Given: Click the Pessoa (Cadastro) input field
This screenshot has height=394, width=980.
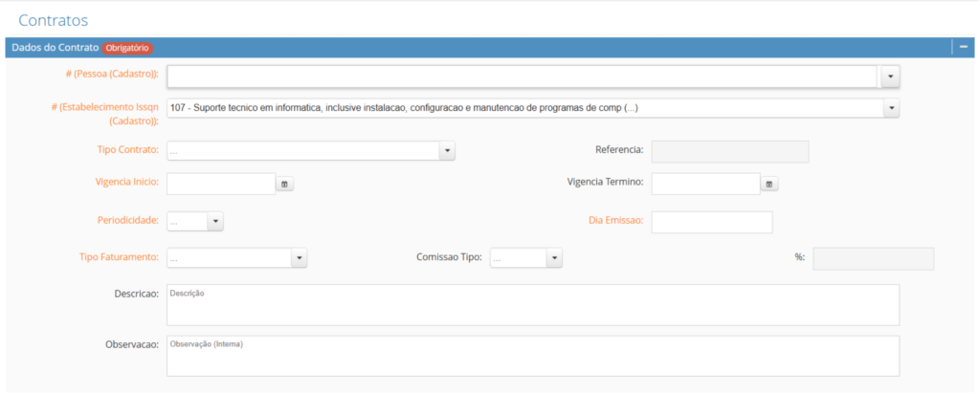Looking at the screenshot, I should [522, 77].
